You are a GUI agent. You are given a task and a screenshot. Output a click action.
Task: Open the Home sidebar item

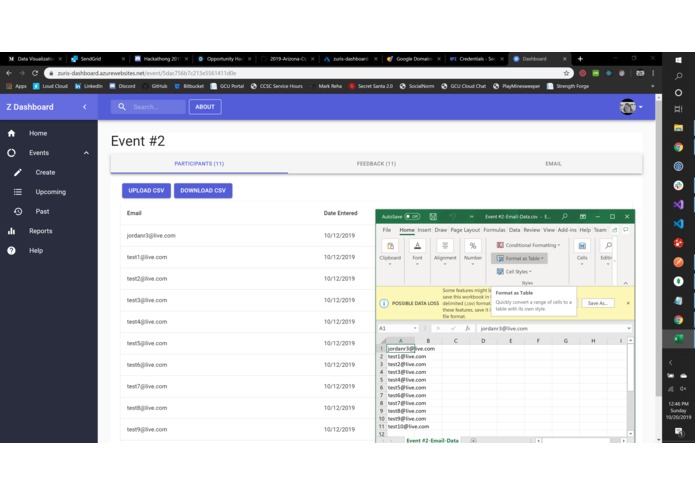click(38, 133)
